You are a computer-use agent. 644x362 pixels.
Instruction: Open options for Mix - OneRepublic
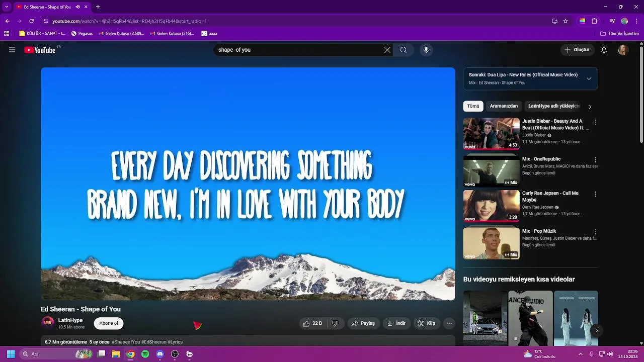(x=595, y=160)
